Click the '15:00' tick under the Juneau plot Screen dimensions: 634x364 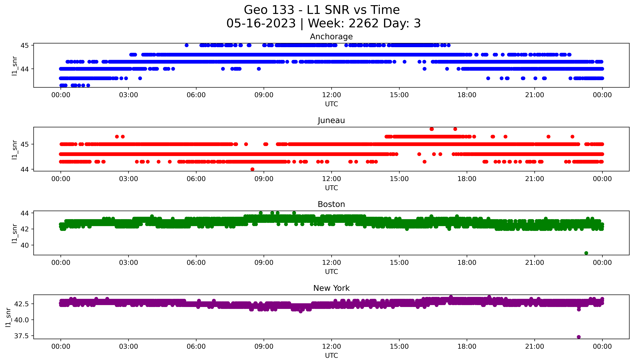click(399, 179)
